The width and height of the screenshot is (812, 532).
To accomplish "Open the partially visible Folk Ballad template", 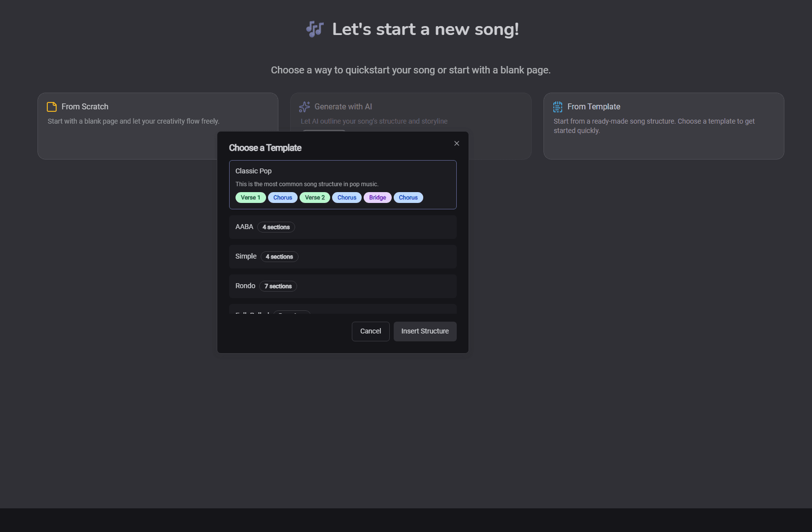I will 342,312.
